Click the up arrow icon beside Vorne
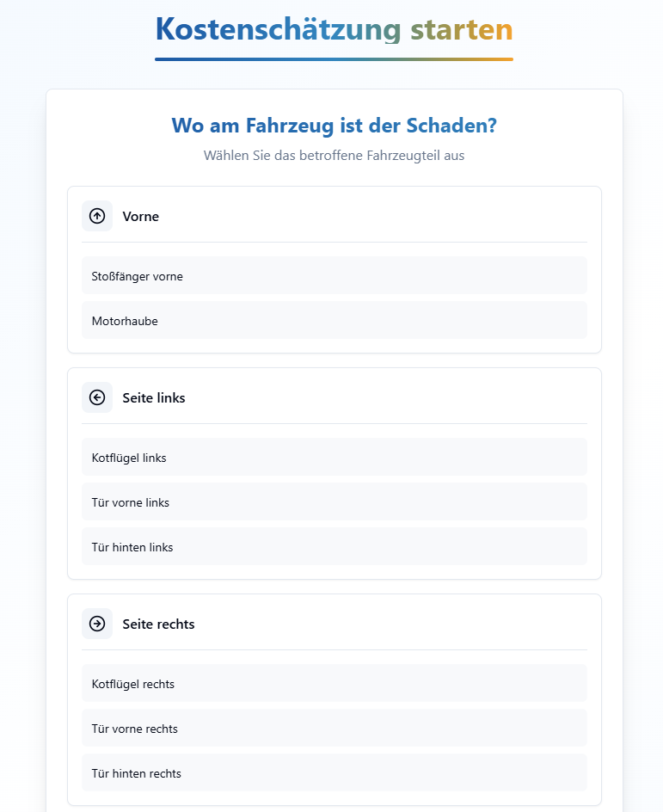663x812 pixels. pyautogui.click(x=97, y=216)
